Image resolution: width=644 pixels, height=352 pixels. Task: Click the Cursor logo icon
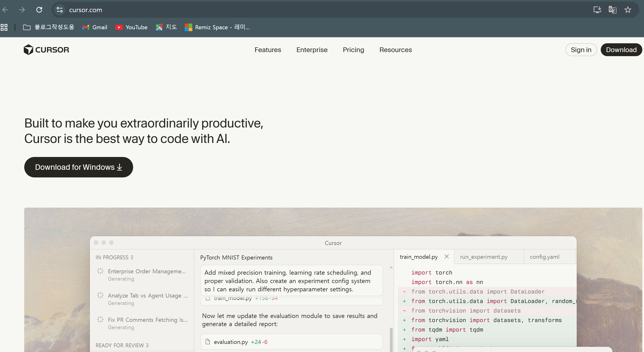(29, 49)
